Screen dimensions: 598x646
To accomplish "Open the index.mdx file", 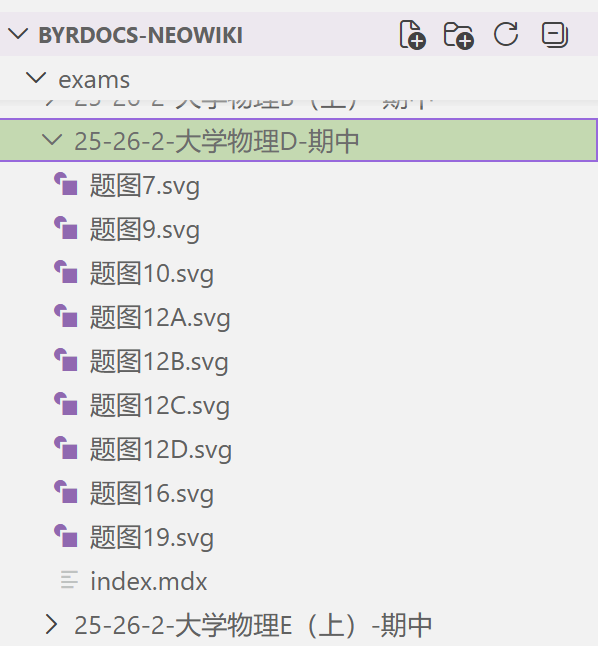I will point(299,580).
